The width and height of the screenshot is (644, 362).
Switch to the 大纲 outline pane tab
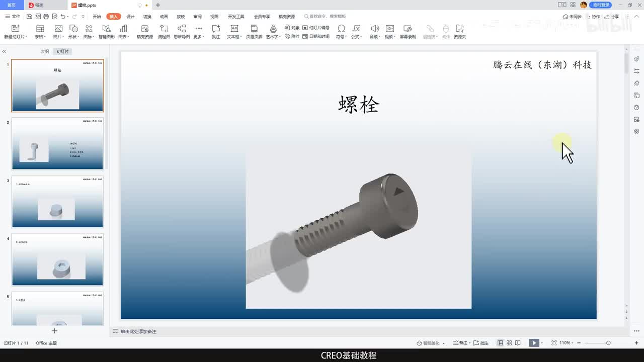point(45,52)
